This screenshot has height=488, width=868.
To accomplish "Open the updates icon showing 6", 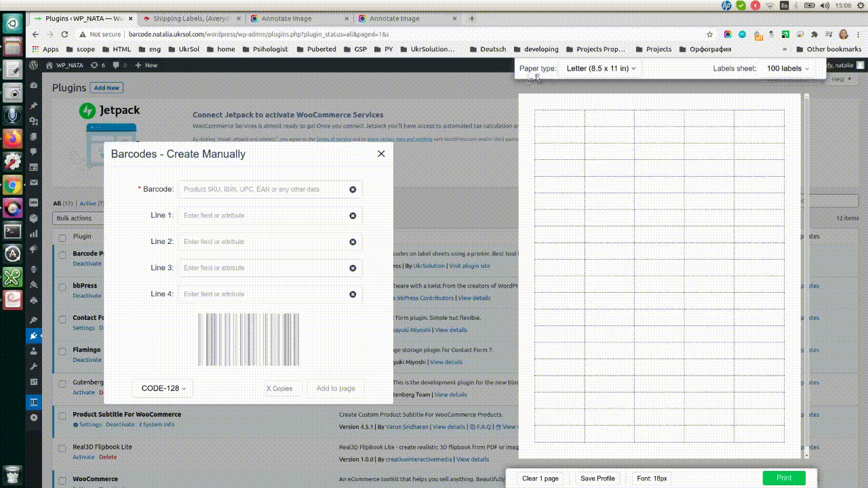I will point(98,65).
